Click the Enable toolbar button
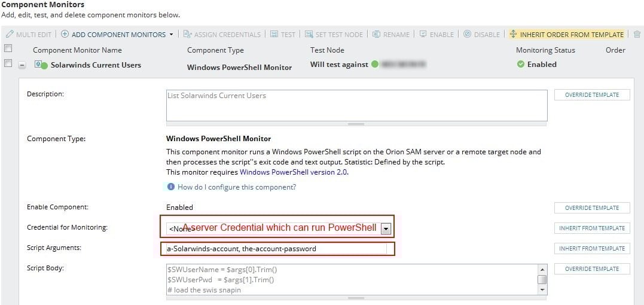Image resolution: width=644 pixels, height=305 pixels. (x=437, y=35)
